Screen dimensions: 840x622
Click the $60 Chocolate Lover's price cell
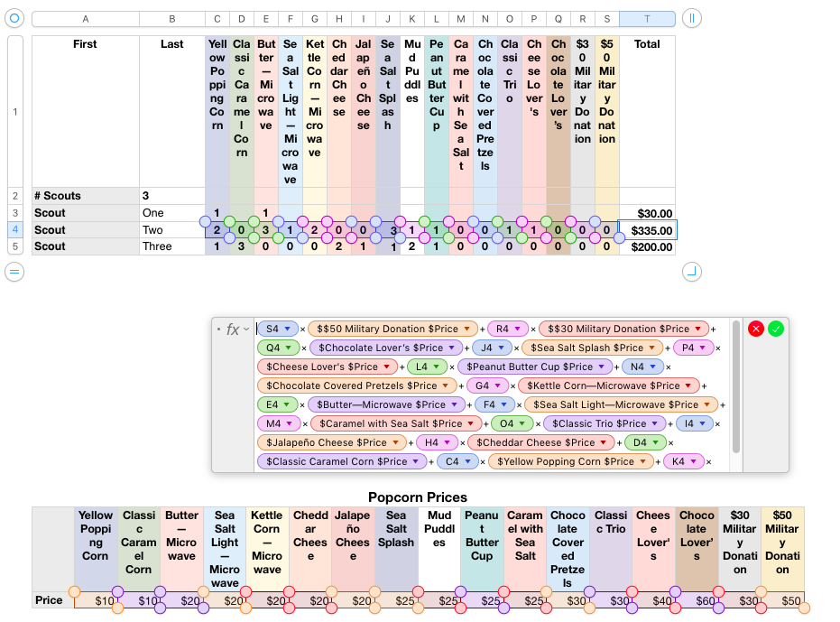click(x=697, y=600)
